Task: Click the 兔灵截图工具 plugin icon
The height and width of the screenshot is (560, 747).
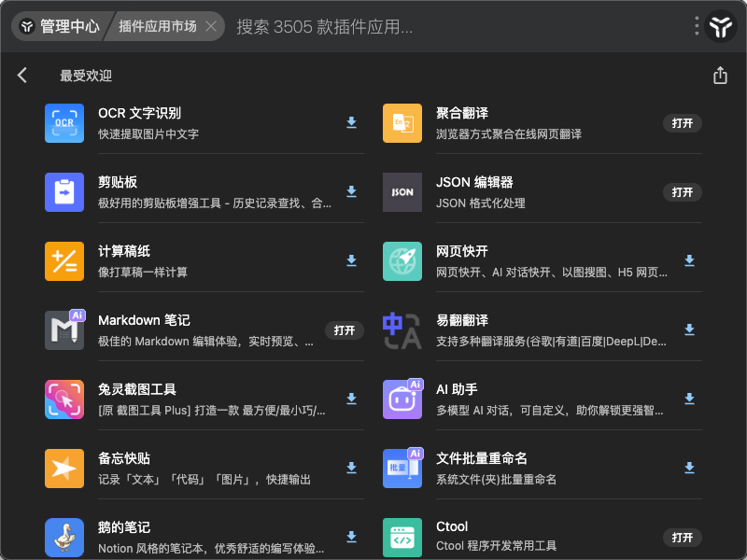Action: pyautogui.click(x=64, y=399)
